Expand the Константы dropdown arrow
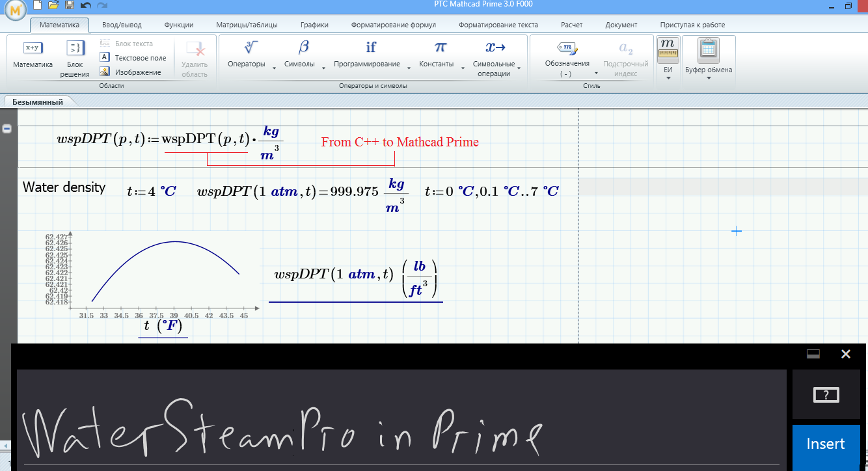Image resolution: width=868 pixels, height=471 pixels. pos(462,68)
